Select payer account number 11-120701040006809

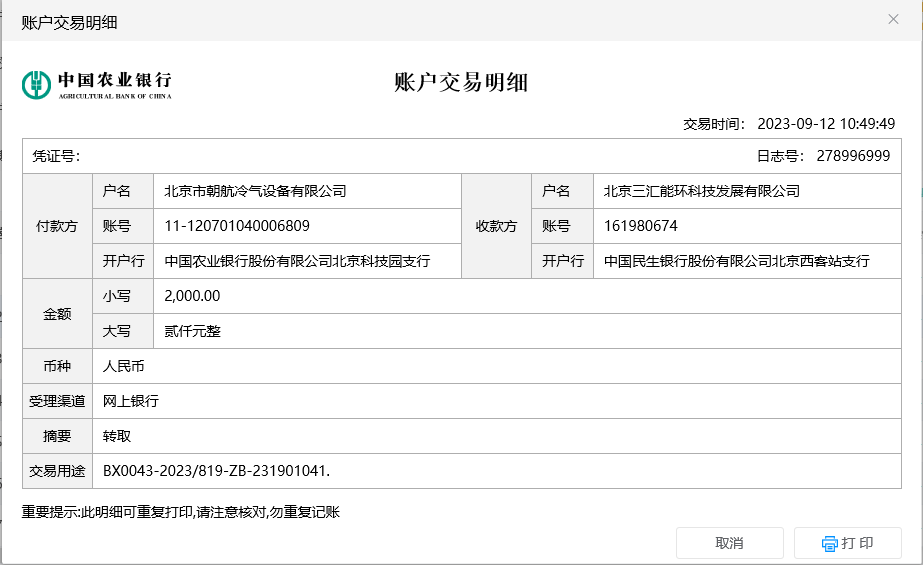click(x=237, y=226)
